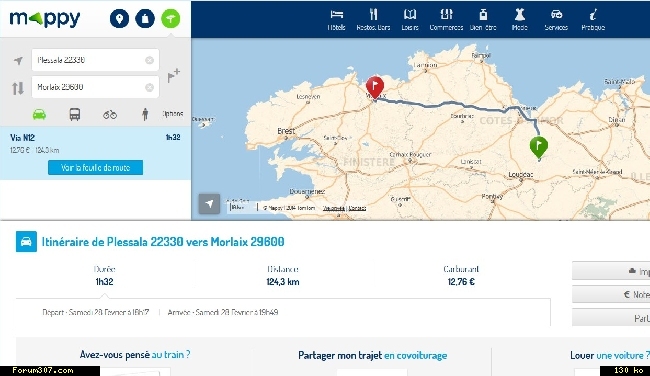
Task: Click the Morlaix 29600 destination field
Action: 95,87
